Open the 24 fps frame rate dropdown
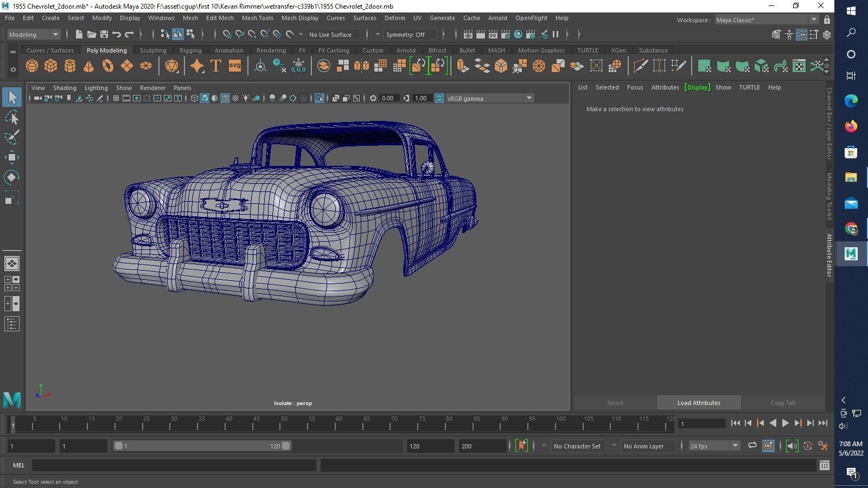The image size is (868, 488). [x=714, y=446]
